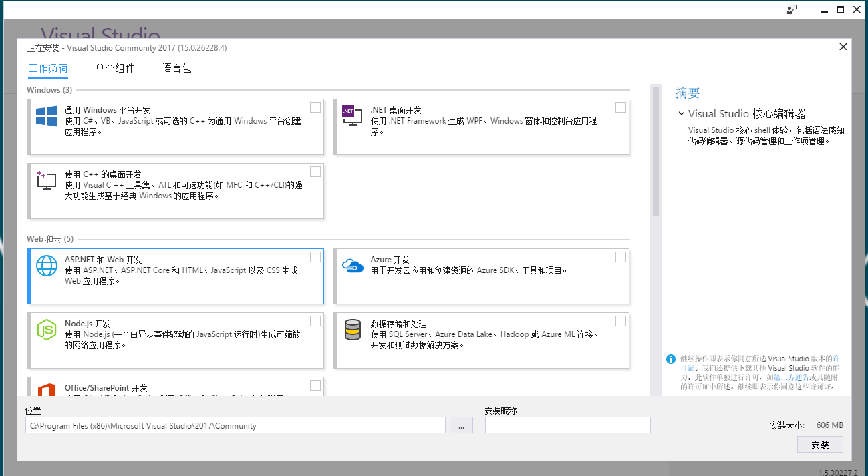Enable the Node.js 开发 checkbox

click(x=315, y=321)
